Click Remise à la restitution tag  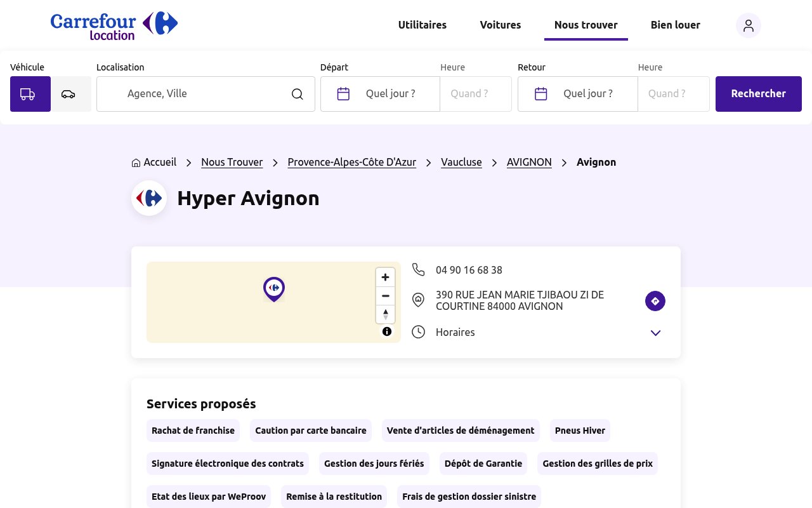[334, 497]
